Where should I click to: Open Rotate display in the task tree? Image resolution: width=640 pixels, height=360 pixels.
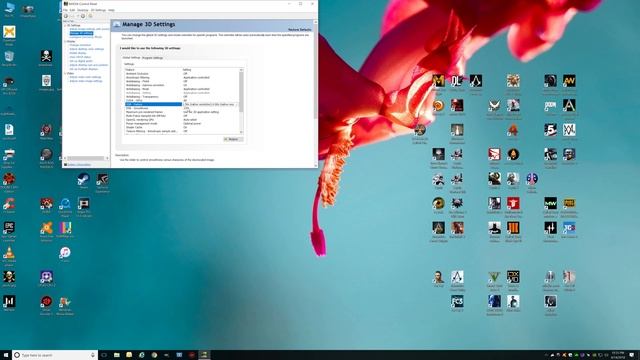pyautogui.click(x=78, y=53)
